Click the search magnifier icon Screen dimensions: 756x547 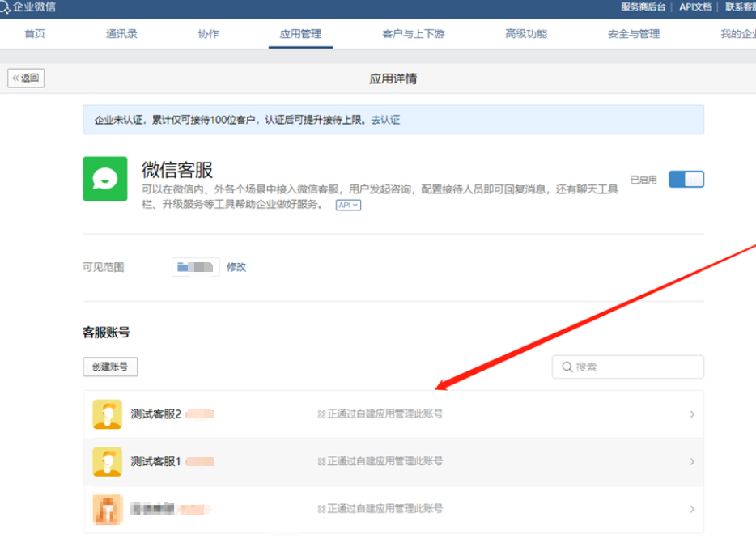(x=567, y=367)
